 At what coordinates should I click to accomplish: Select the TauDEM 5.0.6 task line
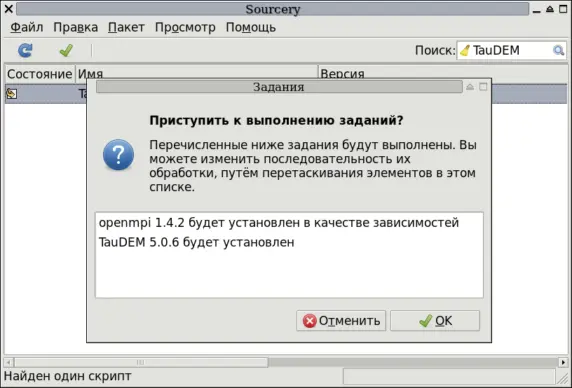pyautogui.click(x=197, y=242)
